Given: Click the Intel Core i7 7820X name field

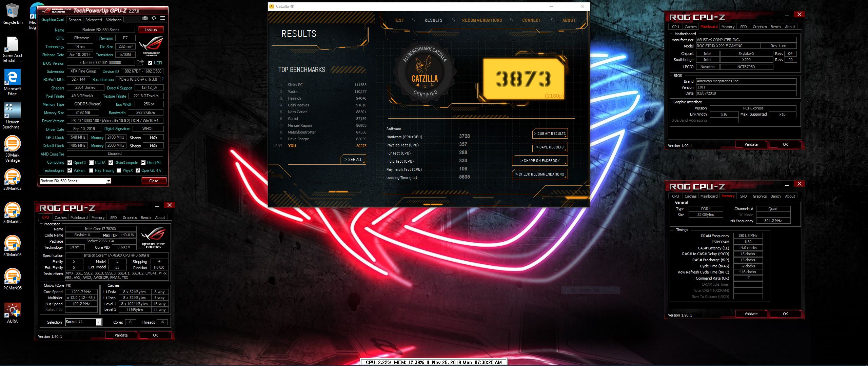Looking at the screenshot, I should click(x=100, y=229).
